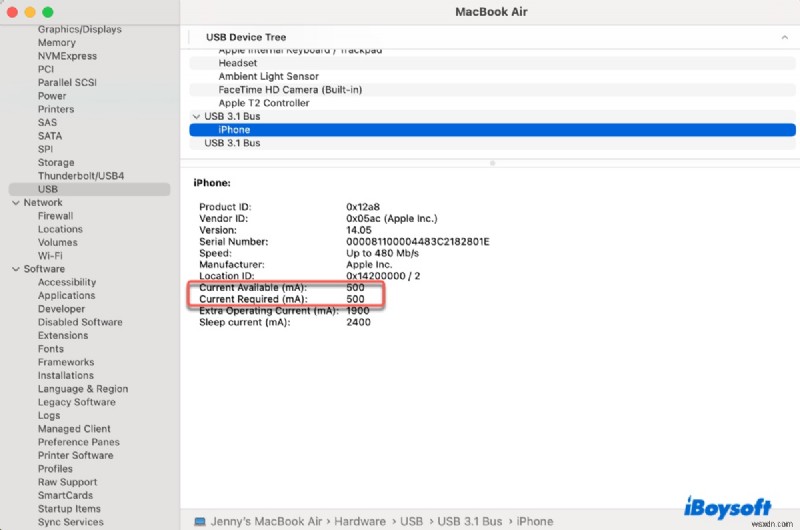800x530 pixels.
Task: Select FaceTime HD Camera (Built-in)
Action: [492, 90]
